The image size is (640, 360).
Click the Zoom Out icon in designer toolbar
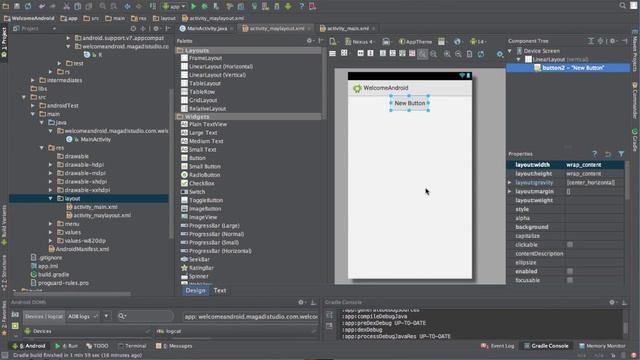click(x=458, y=54)
